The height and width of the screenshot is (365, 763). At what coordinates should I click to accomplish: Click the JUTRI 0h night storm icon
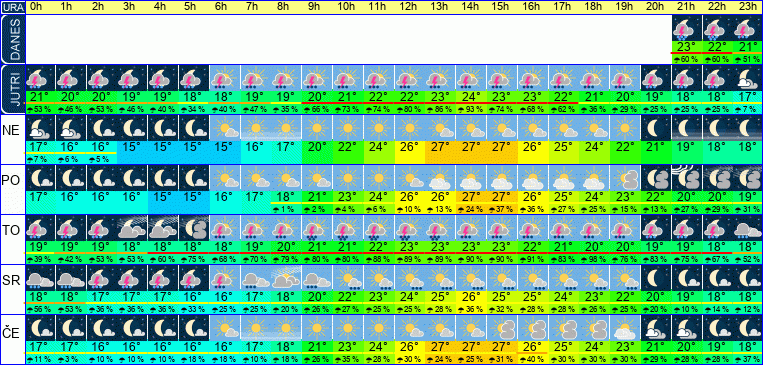(x=40, y=77)
